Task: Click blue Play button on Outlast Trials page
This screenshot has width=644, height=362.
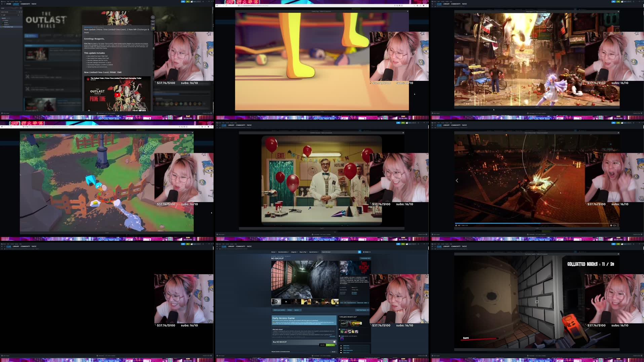Action: point(31,36)
